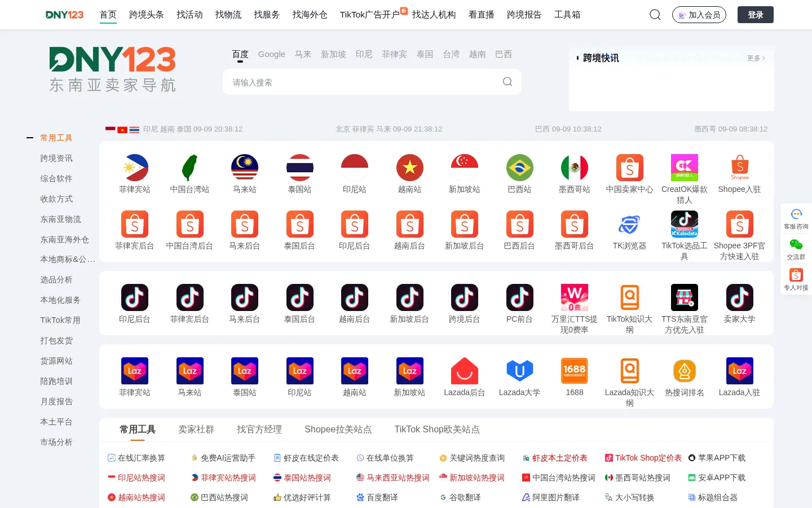This screenshot has width=812, height=508.
Task: Select the 越南站 Vietnam flag icon
Action: coord(410,168)
